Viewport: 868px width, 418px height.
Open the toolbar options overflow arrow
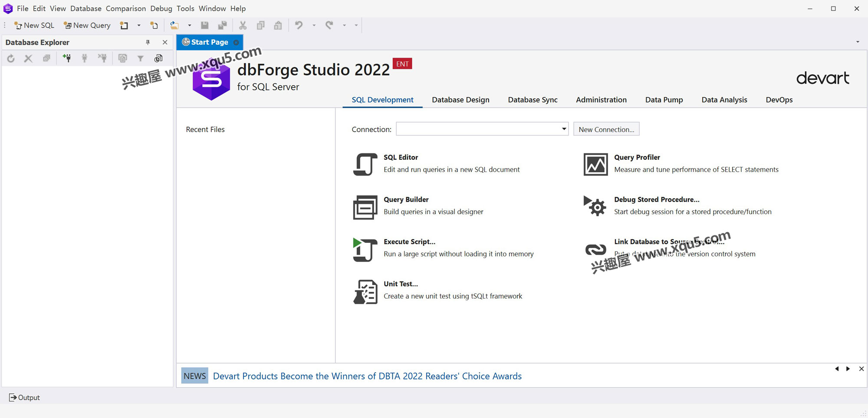[356, 25]
